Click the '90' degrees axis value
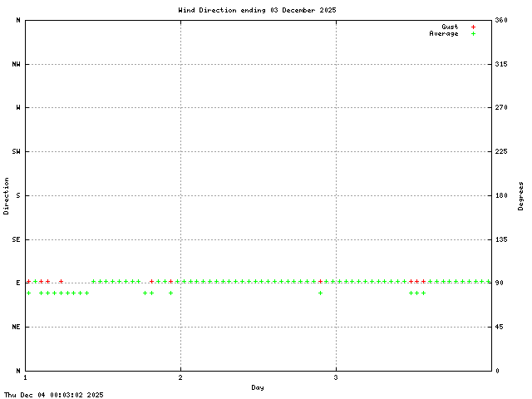Screen dimensions: 532x399 point(499,283)
